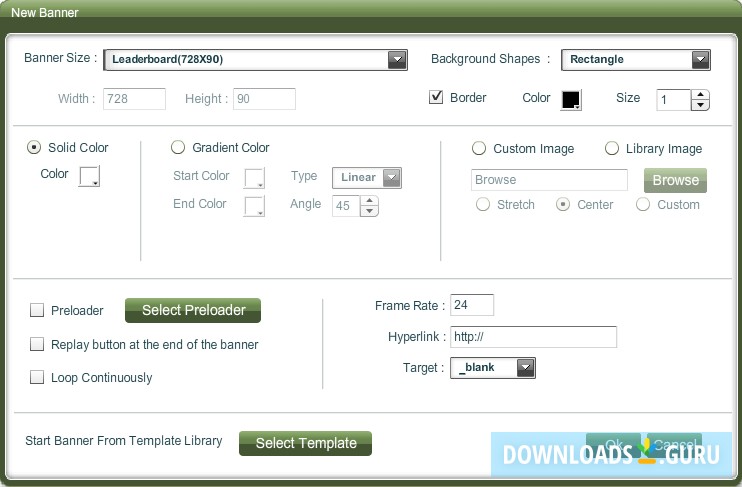Click the image Browse path field

coord(549,180)
